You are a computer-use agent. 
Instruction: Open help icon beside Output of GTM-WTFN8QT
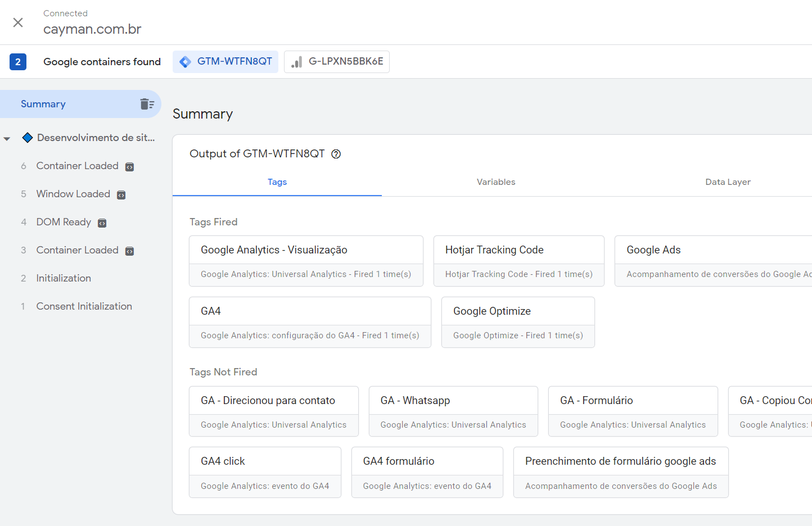point(336,154)
